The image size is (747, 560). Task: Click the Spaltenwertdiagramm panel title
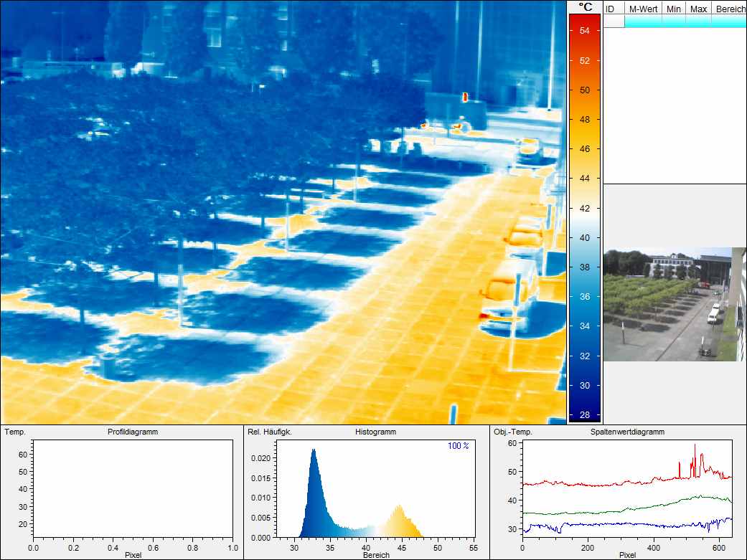click(x=627, y=432)
